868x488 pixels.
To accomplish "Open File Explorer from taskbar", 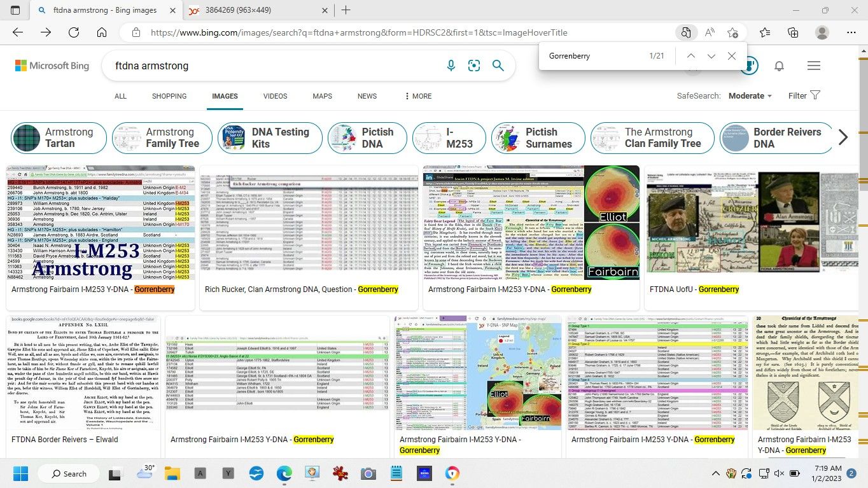I will 172,473.
